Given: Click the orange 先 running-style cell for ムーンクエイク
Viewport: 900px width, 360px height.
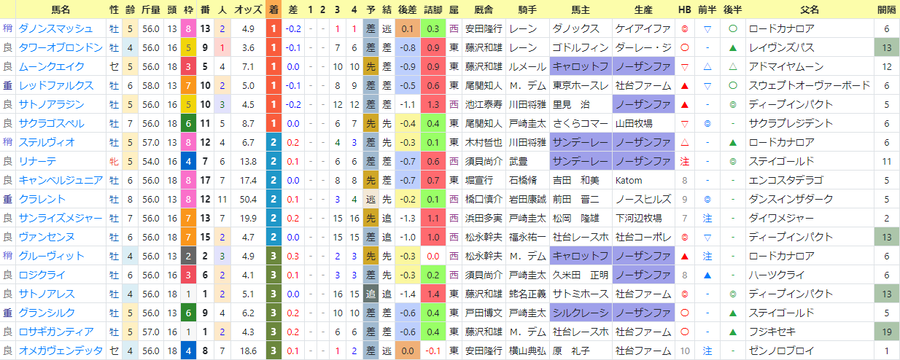Looking at the screenshot, I should pos(371,66).
